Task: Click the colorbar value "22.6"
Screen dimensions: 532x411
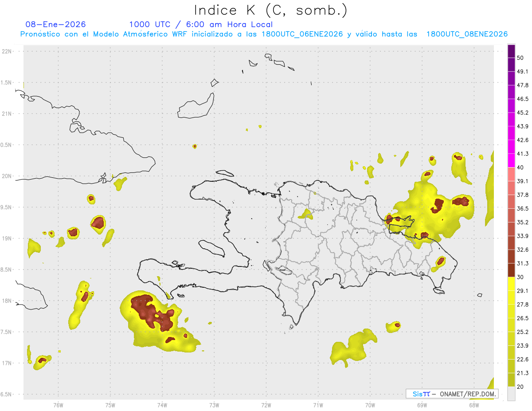Action: pyautogui.click(x=523, y=360)
